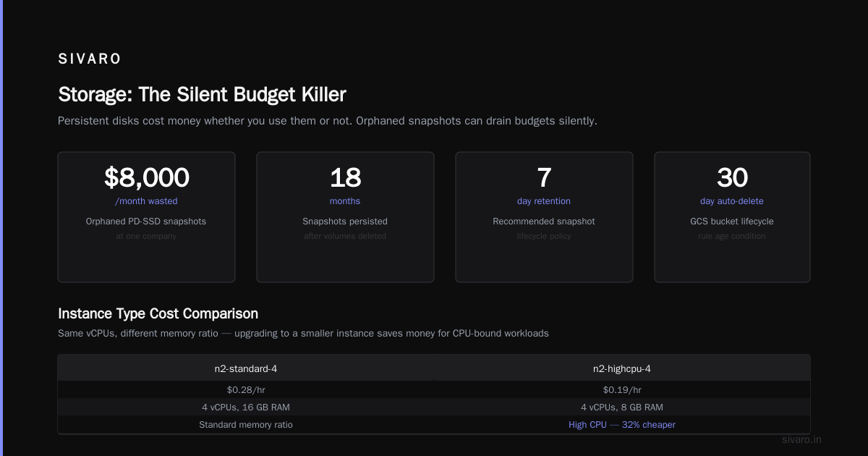Click "Recommended snapshot" text
868x456 pixels.
point(544,221)
